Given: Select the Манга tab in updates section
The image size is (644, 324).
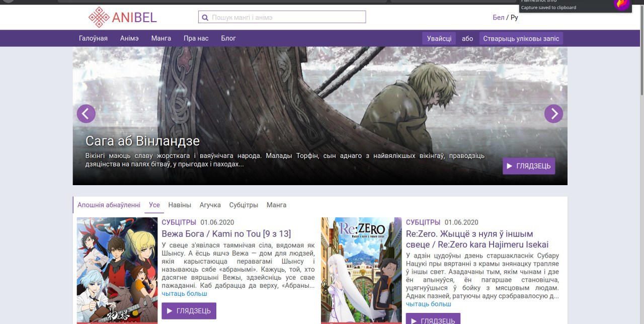Looking at the screenshot, I should [277, 205].
